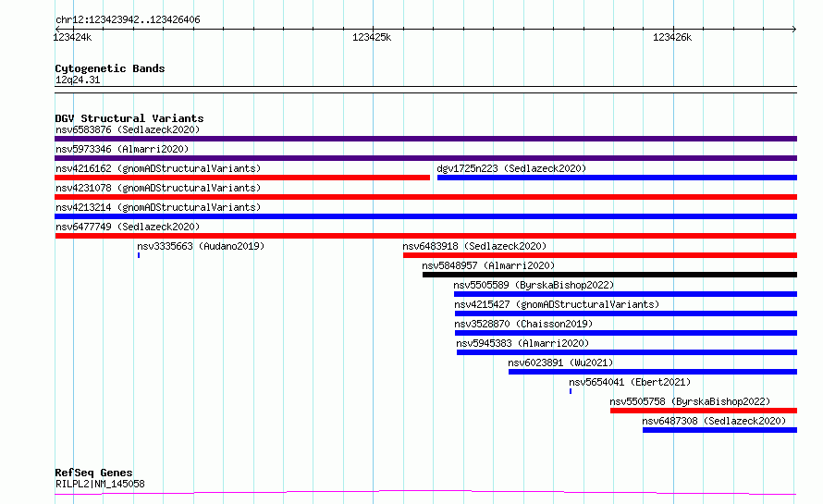823x504 pixels.
Task: Click the red bar under nsv4216162
Action: [242, 178]
